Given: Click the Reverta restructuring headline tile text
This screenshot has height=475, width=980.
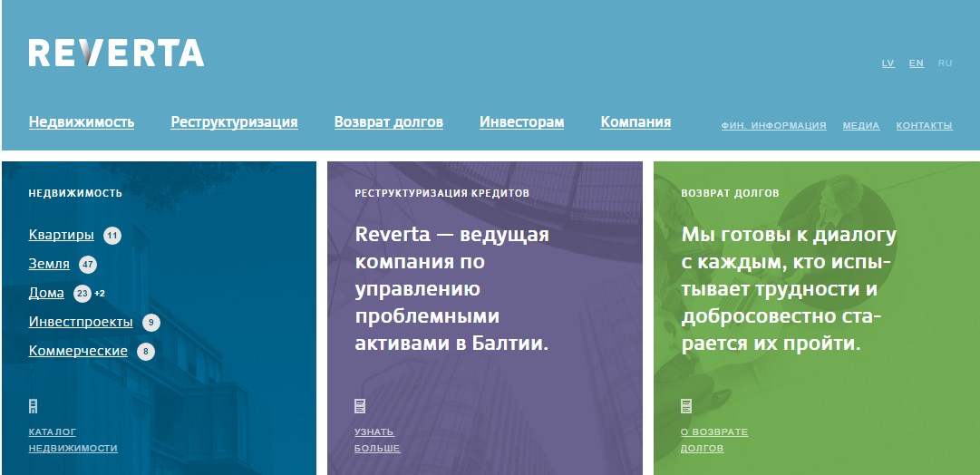Looking at the screenshot, I should pyautogui.click(x=453, y=289).
